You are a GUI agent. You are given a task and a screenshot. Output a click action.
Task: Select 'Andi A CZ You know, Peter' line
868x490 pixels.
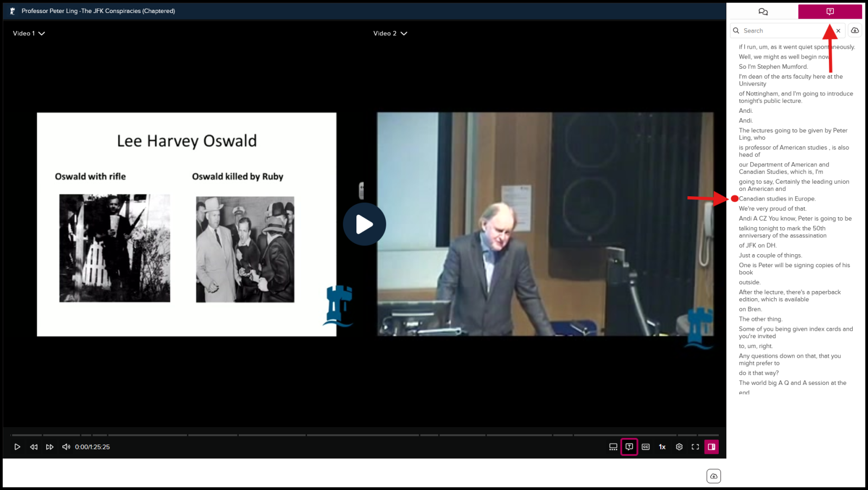click(x=795, y=218)
